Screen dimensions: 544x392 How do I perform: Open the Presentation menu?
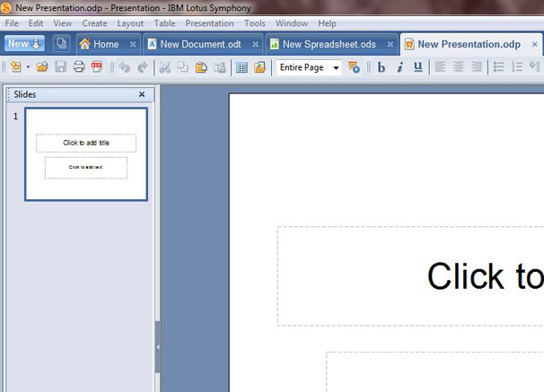[209, 23]
